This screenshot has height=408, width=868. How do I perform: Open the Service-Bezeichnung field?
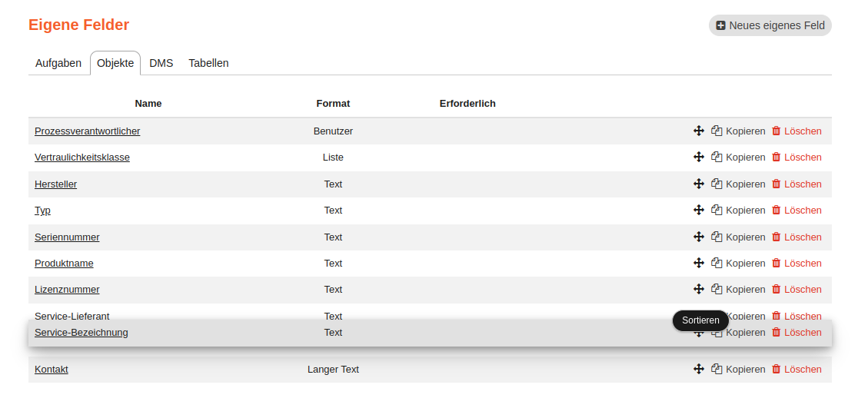click(x=81, y=333)
